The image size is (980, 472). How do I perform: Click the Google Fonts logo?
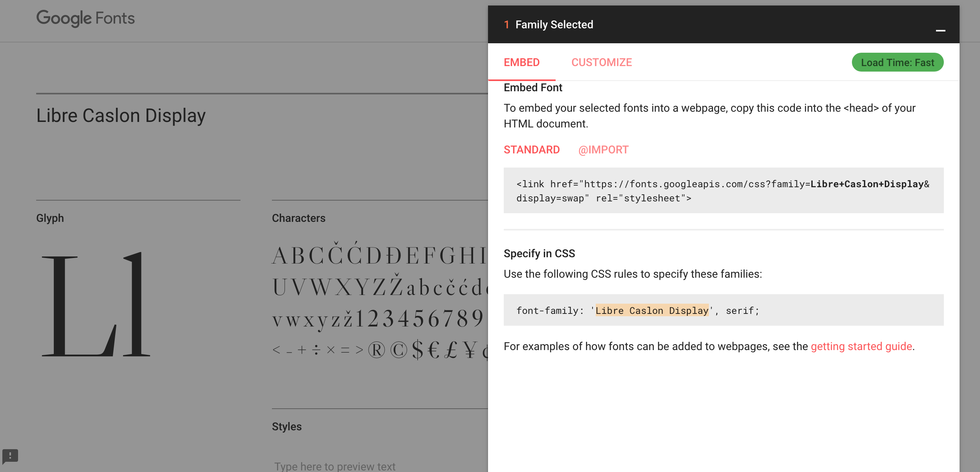[86, 18]
